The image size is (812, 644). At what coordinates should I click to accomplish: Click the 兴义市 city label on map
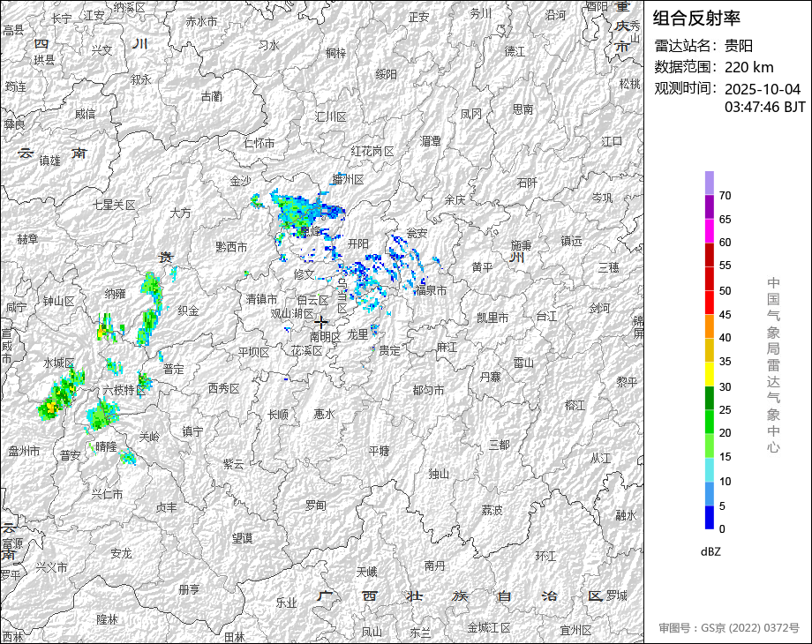point(51,567)
